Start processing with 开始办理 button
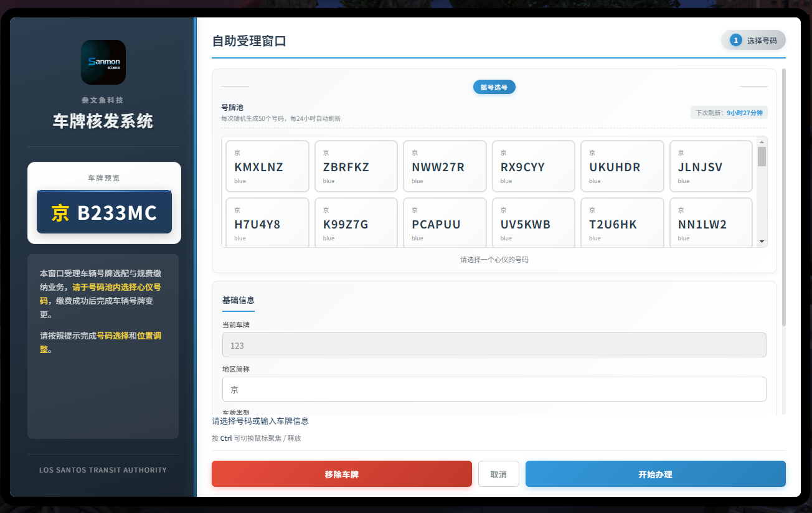Viewport: 812px width, 513px height. click(x=656, y=474)
